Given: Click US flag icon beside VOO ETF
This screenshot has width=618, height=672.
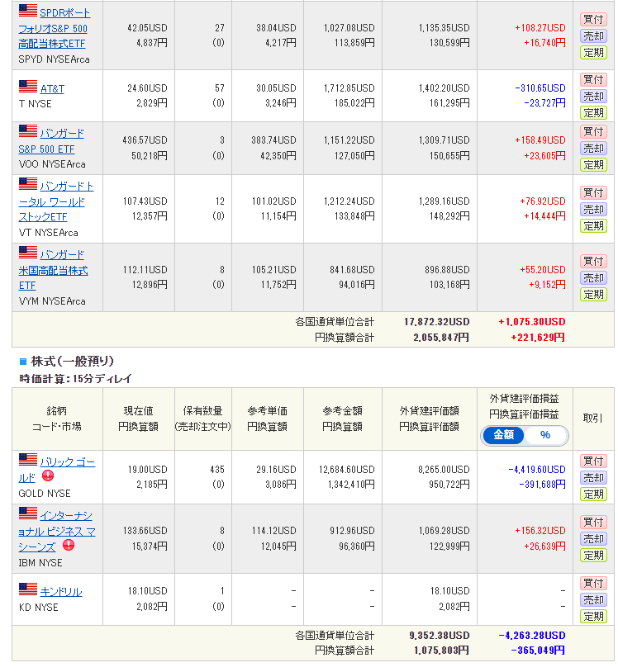Looking at the screenshot, I should pyautogui.click(x=28, y=130).
